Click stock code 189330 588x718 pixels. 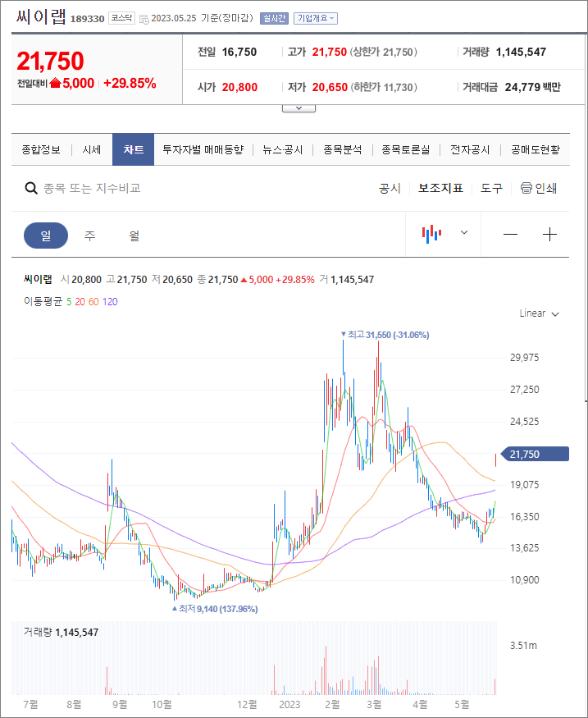point(88,19)
